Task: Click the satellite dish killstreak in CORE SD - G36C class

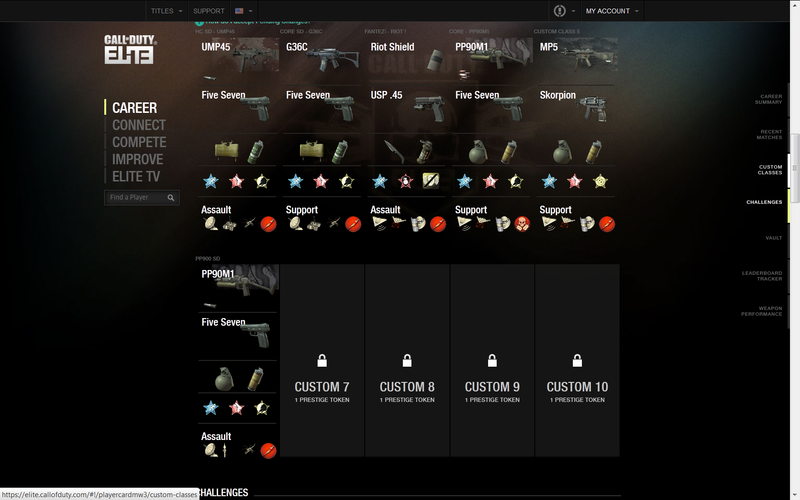Action: pyautogui.click(x=295, y=223)
